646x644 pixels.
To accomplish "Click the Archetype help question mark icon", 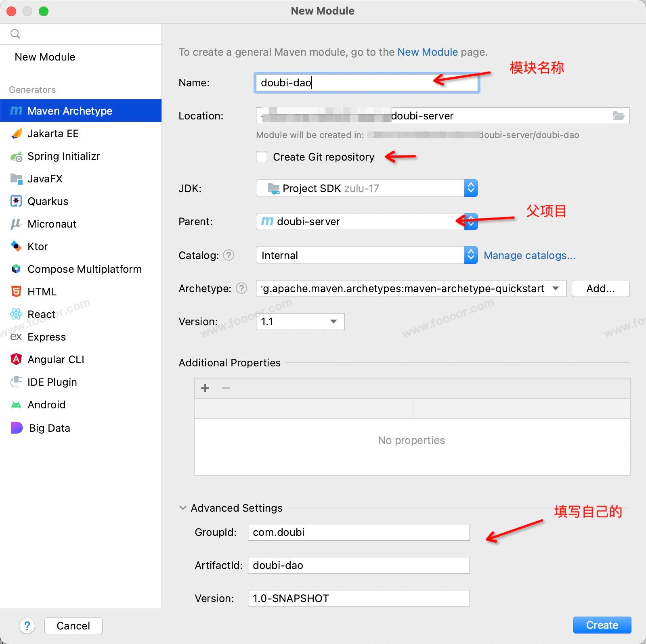I will pos(241,288).
